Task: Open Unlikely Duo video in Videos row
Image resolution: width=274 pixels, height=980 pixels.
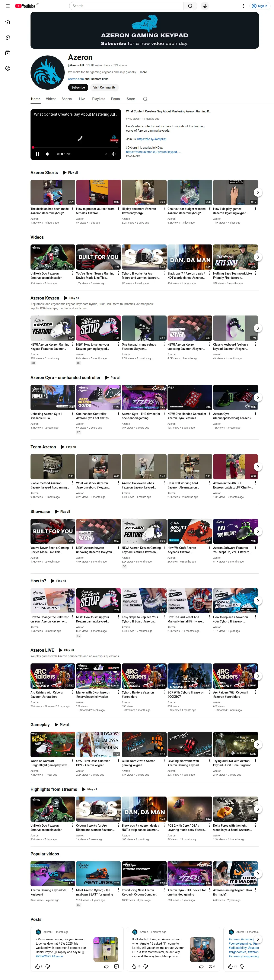Action: click(x=52, y=257)
